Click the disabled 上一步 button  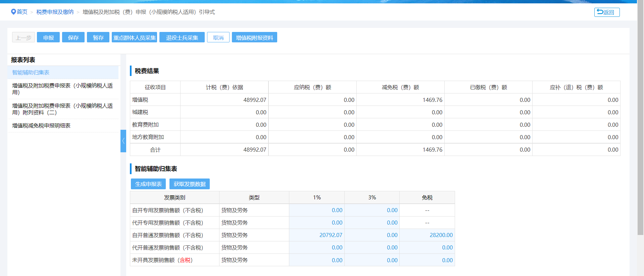[23, 37]
